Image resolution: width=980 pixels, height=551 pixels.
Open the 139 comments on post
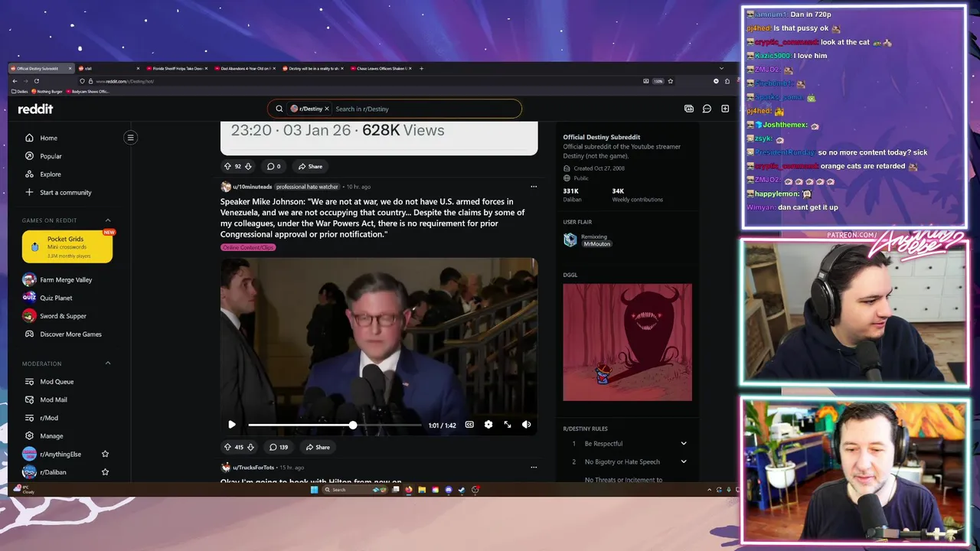[x=279, y=447]
